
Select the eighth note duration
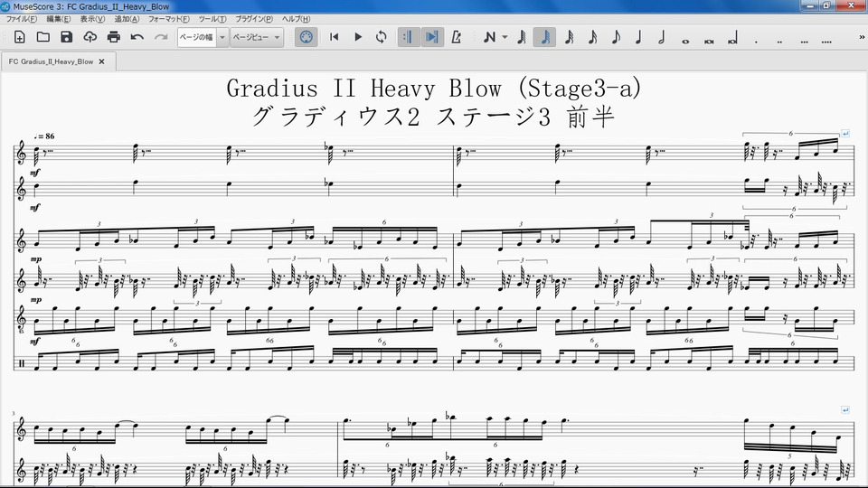coord(616,37)
